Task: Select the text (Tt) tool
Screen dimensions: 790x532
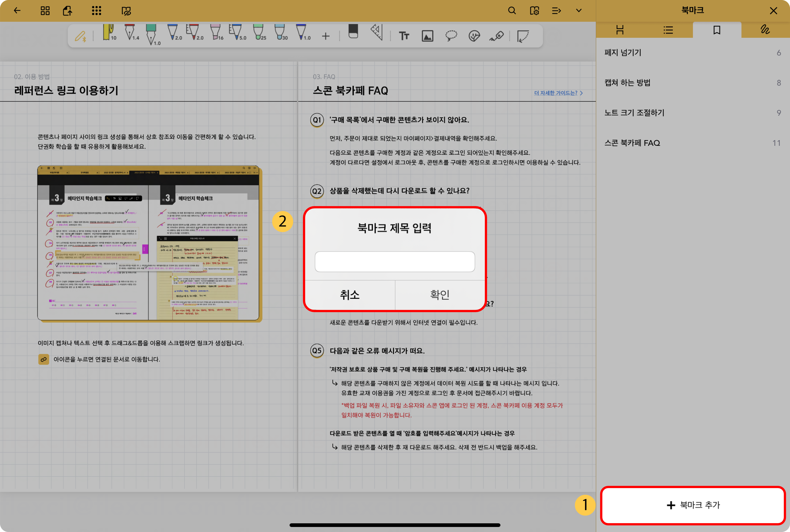Action: [404, 36]
